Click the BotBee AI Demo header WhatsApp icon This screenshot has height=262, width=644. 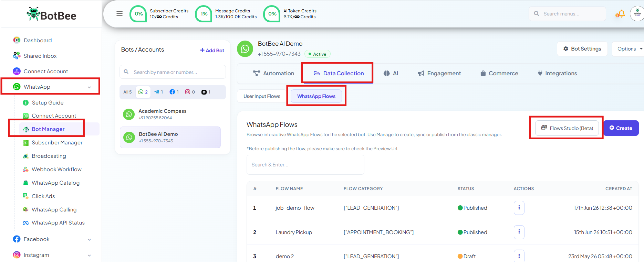pos(245,49)
